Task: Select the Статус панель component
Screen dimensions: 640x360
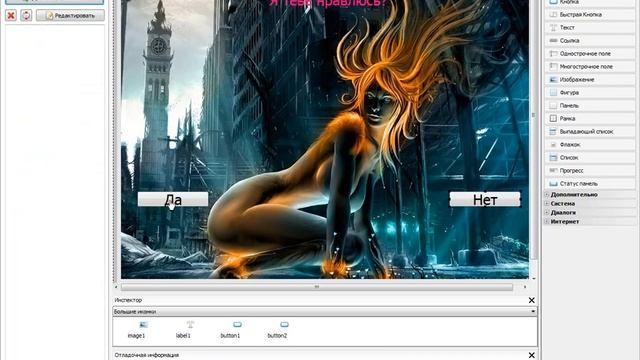Action: click(589, 184)
